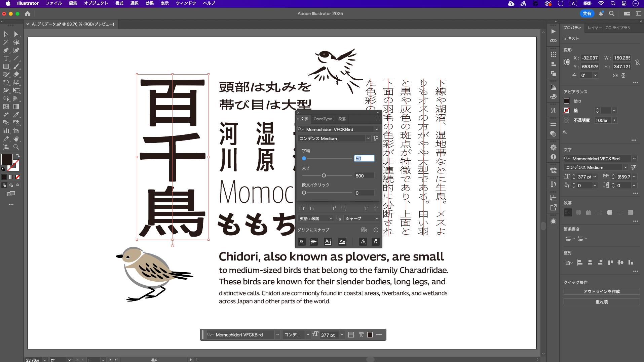This screenshot has width=644, height=362.
Task: Click the 太さ weight slider handle
Action: [x=324, y=175]
